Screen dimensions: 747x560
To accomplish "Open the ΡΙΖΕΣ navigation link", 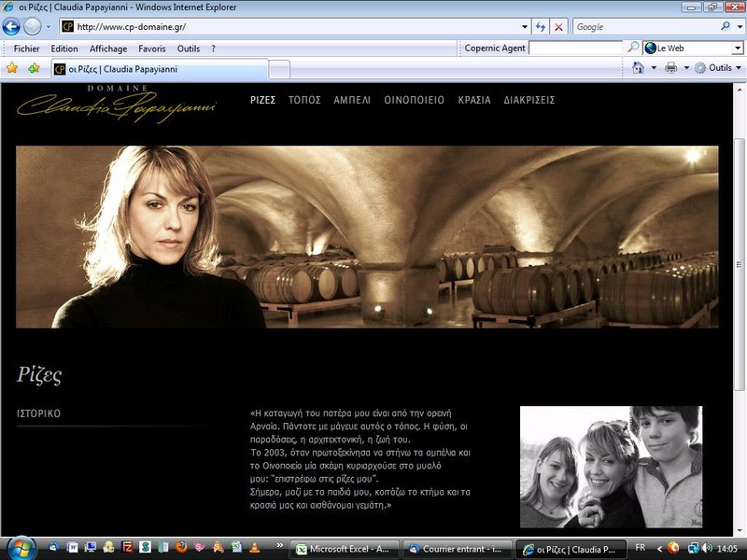I will tap(263, 100).
